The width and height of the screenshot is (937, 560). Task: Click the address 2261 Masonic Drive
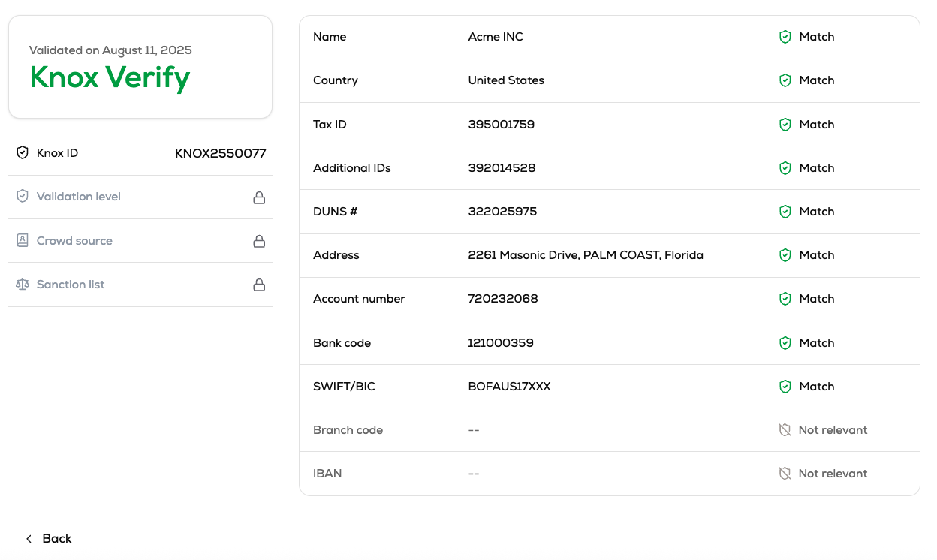tap(585, 255)
